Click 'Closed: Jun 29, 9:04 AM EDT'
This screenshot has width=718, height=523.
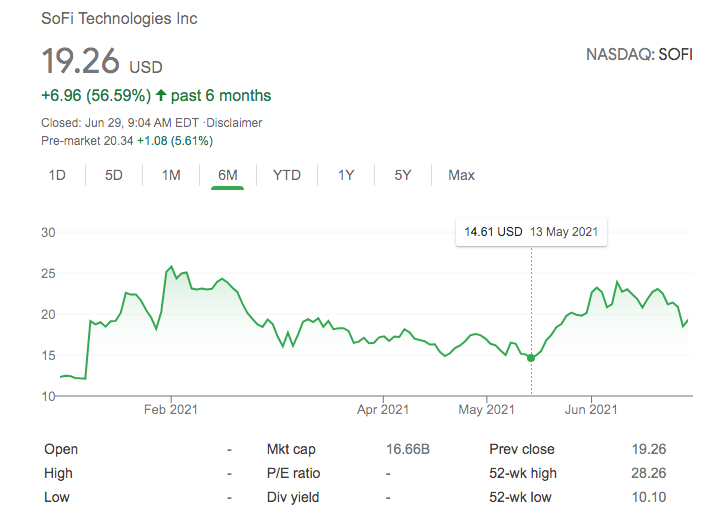(120, 123)
